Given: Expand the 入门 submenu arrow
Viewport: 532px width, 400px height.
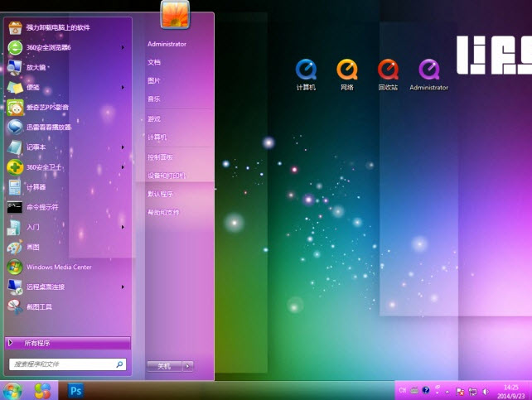Looking at the screenshot, I should [x=123, y=227].
